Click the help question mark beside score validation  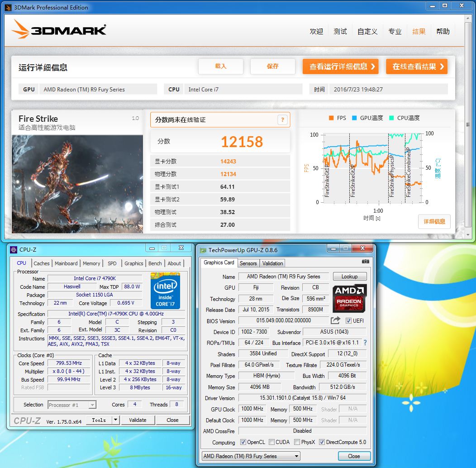[282, 120]
